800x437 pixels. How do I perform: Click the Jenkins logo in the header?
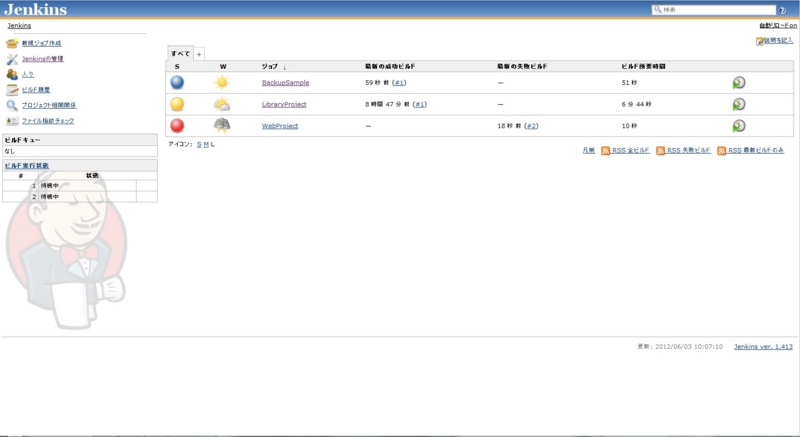(36, 9)
